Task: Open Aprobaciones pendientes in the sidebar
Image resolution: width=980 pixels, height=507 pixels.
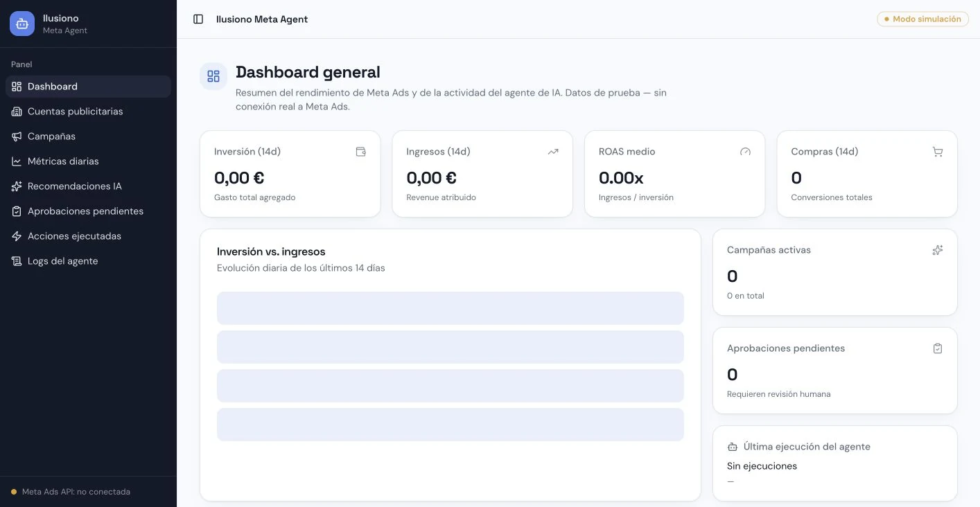Action: click(x=88, y=211)
